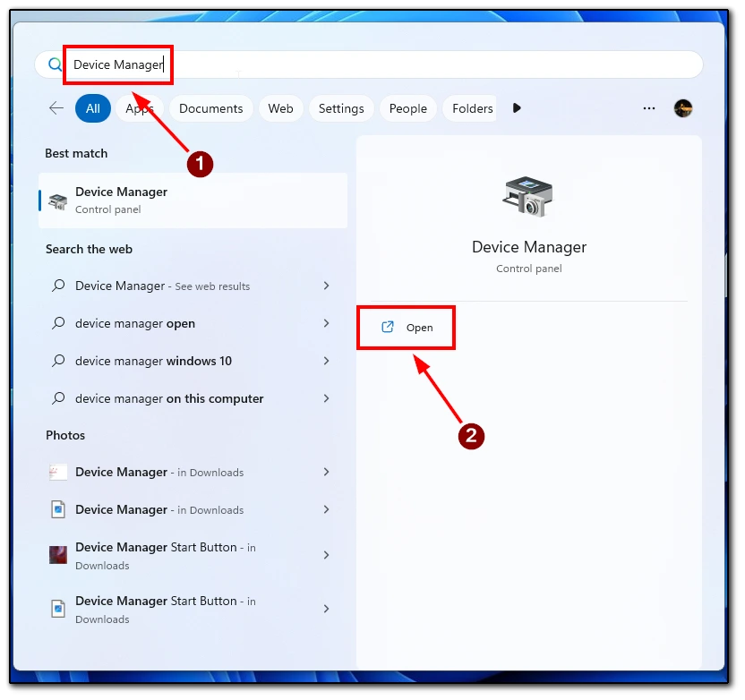Expand 'Device Manager - See web results' chevron

(x=327, y=286)
